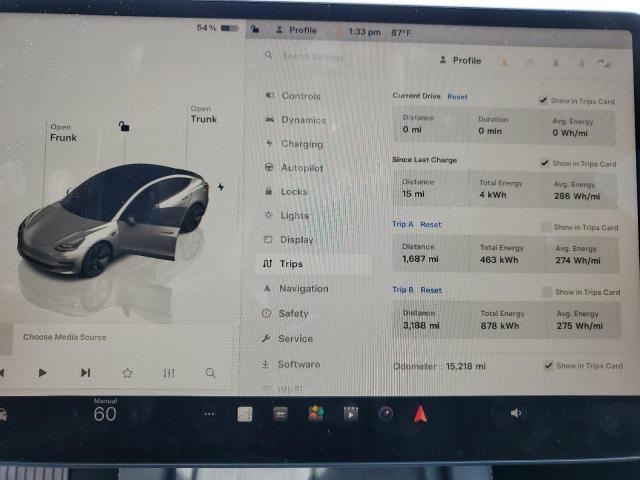Rename Trip B label
This screenshot has height=480, width=640.
403,290
